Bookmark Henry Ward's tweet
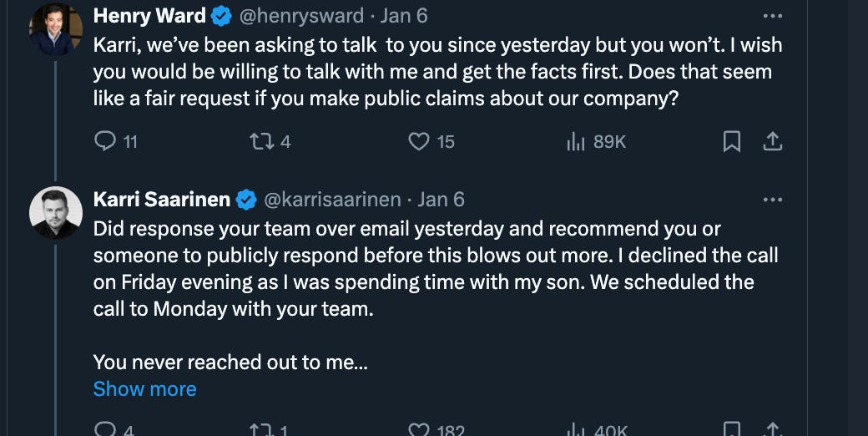 point(731,142)
